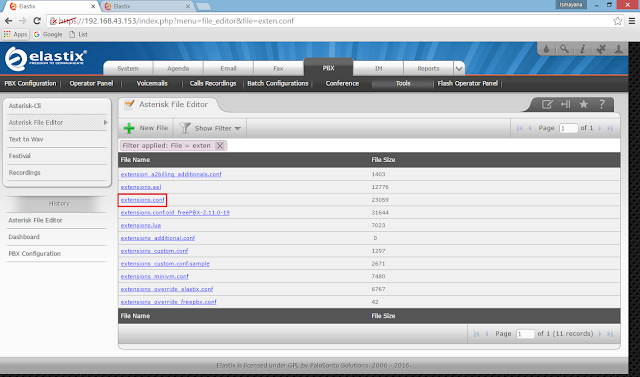Open the user profile icon in header
The image size is (640, 377).
click(619, 49)
